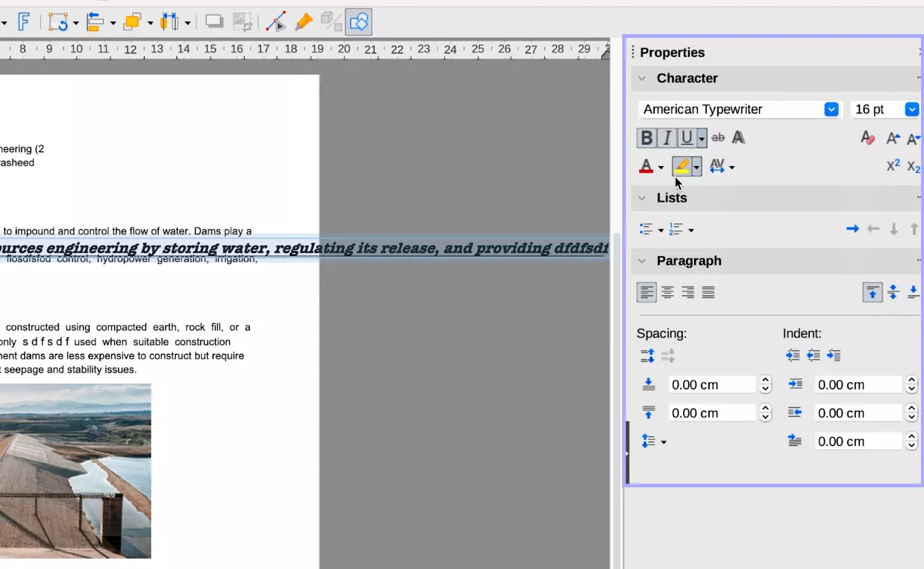The width and height of the screenshot is (924, 569).
Task: Click the Edit Points toolbar icon
Action: click(276, 22)
